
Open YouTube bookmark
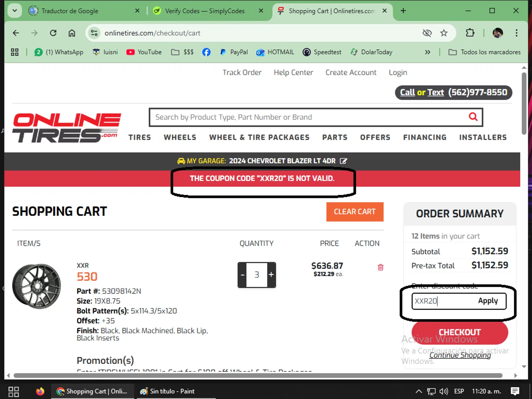(x=144, y=52)
